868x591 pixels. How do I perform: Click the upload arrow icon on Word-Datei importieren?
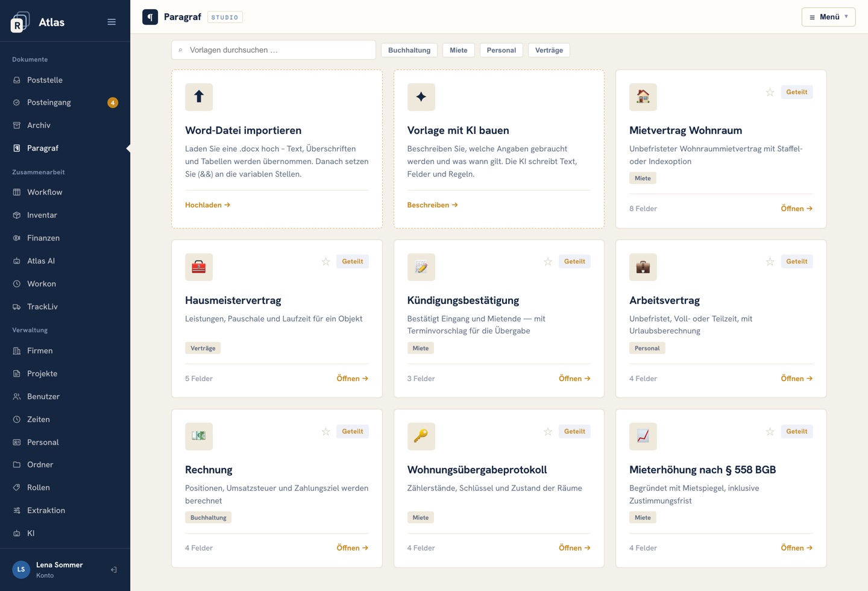click(x=199, y=96)
